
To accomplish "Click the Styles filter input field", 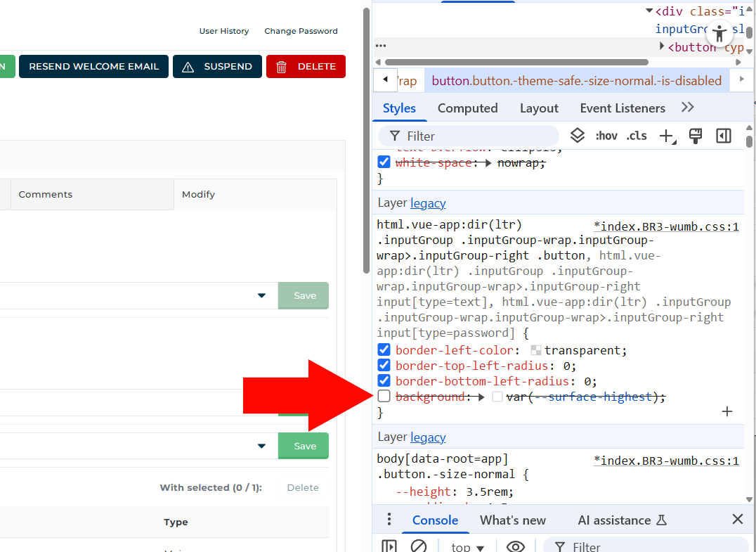I will (x=468, y=136).
